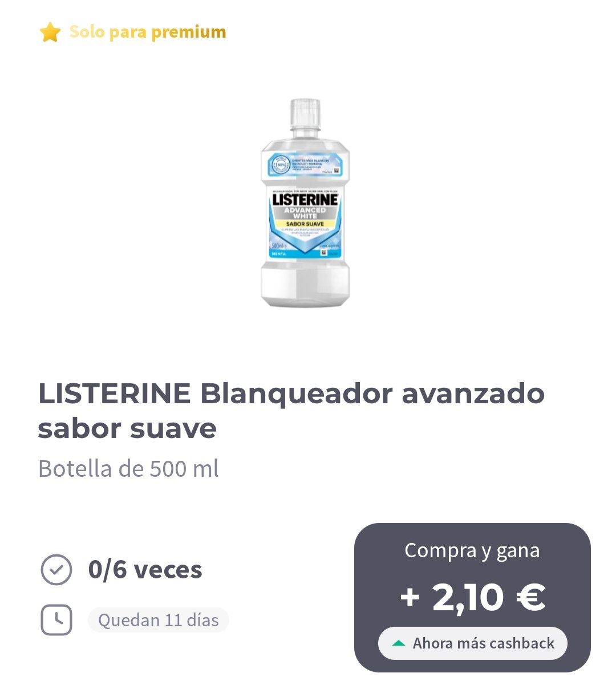Image resolution: width=616 pixels, height=681 pixels.
Task: Click the green upward triangle cashback arrow
Action: coord(398,643)
